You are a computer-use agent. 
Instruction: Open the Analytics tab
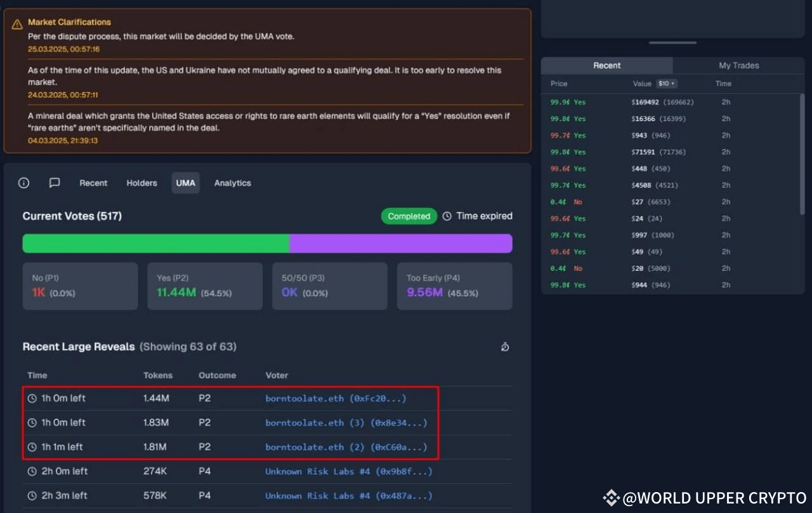pos(232,183)
